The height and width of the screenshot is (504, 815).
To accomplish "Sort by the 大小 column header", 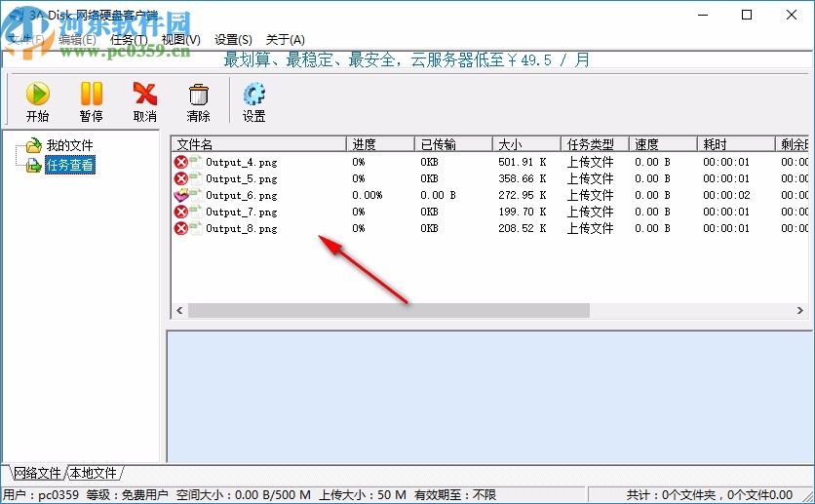I will (x=527, y=144).
